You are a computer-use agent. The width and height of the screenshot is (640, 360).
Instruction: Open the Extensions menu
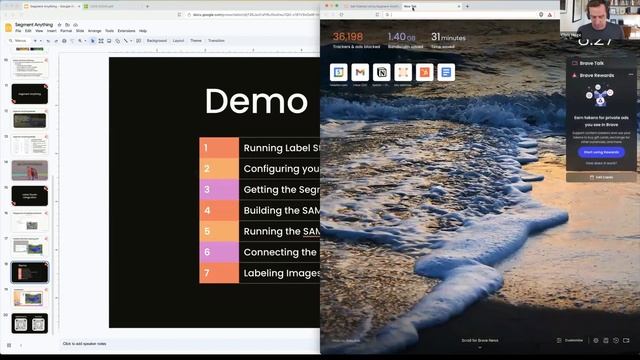pyautogui.click(x=126, y=31)
